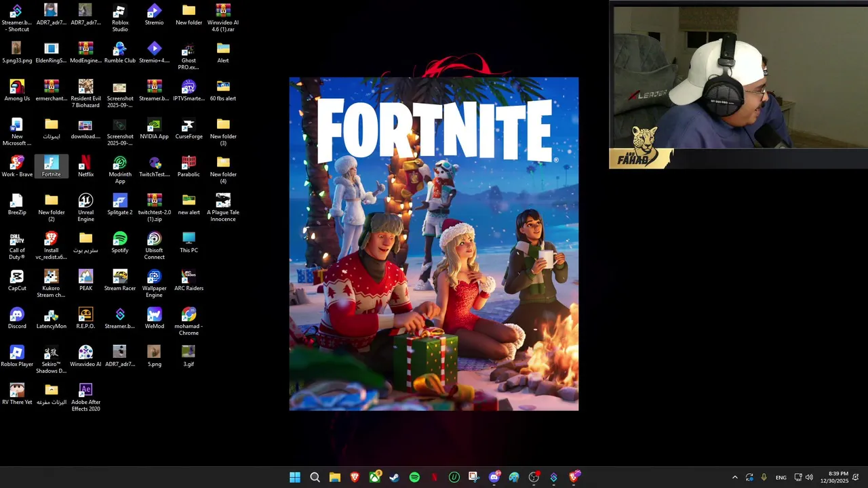
Task: Select the Fortnite desktop shortcut
Action: 51,167
